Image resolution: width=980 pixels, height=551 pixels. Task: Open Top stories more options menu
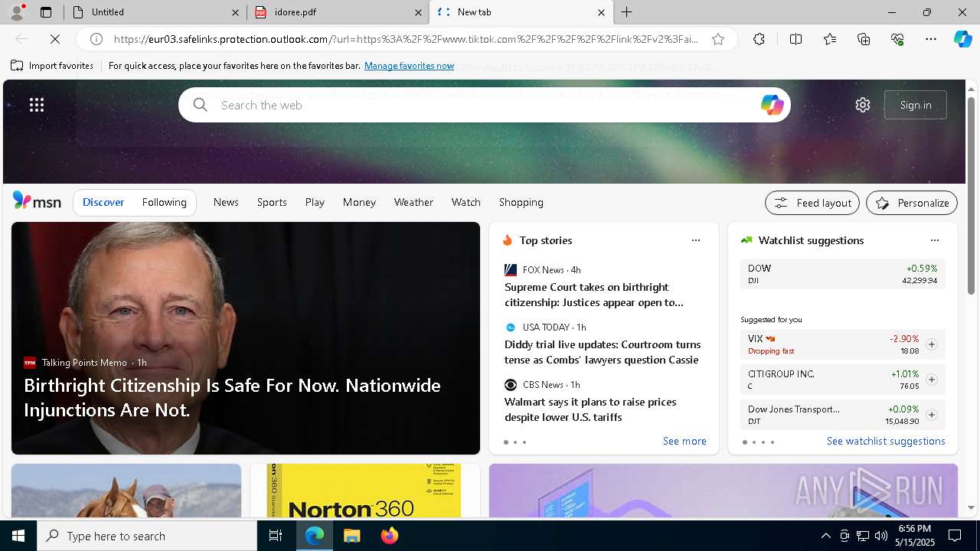pos(696,240)
